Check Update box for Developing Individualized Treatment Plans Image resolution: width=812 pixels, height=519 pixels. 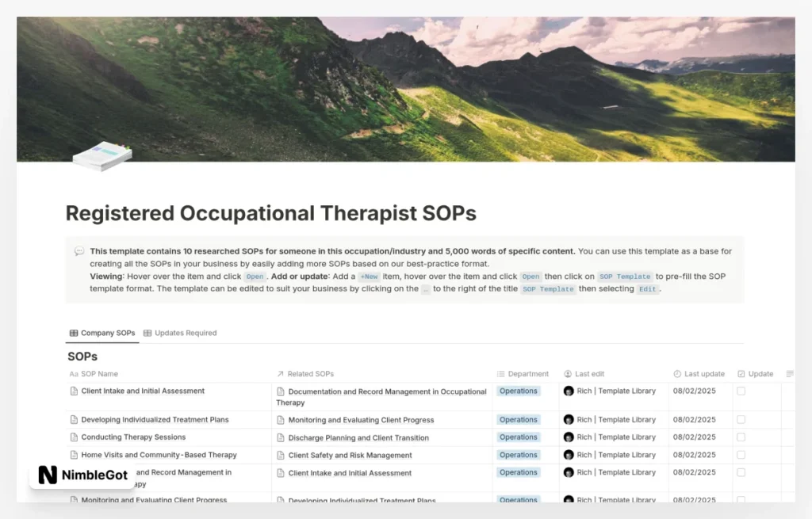tap(741, 420)
